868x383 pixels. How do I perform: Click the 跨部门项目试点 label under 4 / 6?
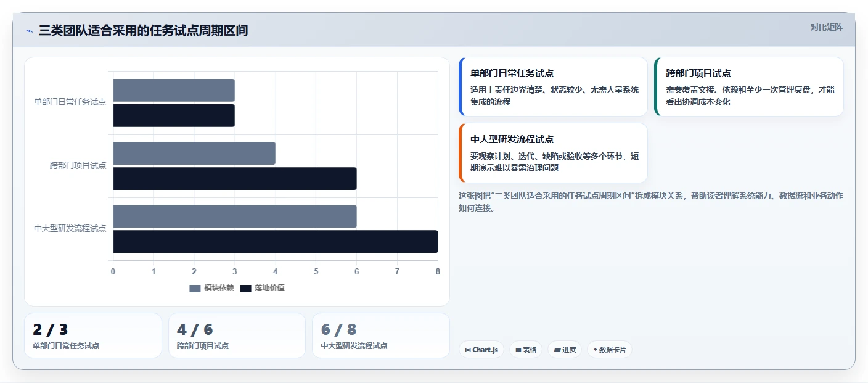[203, 346]
